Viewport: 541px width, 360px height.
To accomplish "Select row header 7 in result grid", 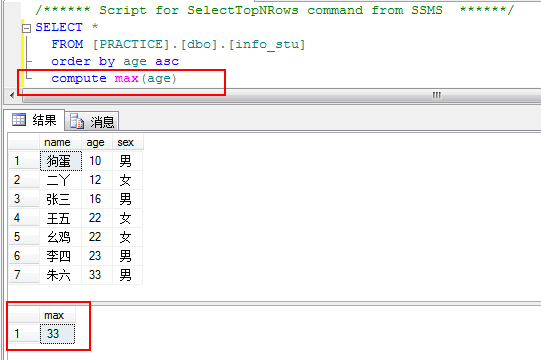I will click(24, 275).
